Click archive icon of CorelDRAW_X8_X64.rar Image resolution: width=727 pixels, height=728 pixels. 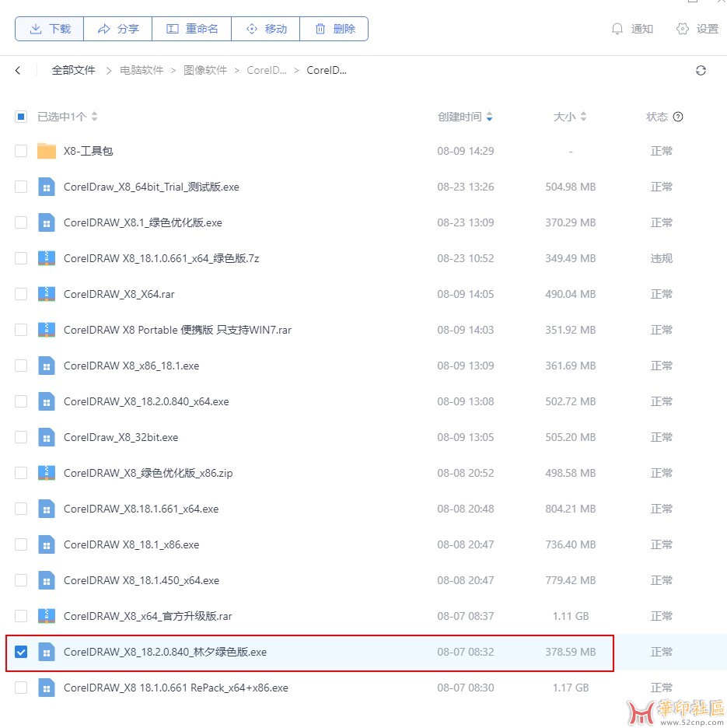pyautogui.click(x=47, y=294)
